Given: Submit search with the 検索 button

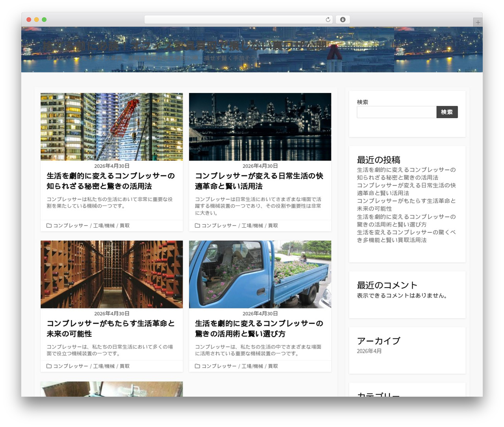Looking at the screenshot, I should (447, 112).
